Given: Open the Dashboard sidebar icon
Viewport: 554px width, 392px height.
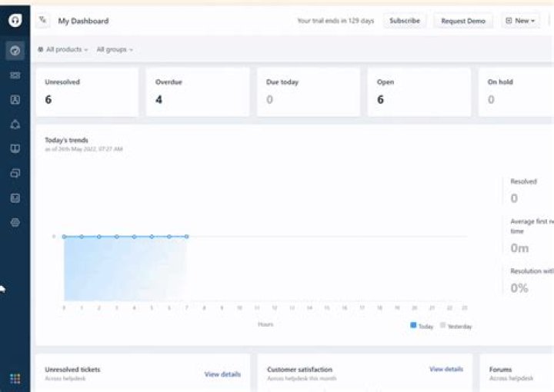Looking at the screenshot, I should tap(15, 51).
